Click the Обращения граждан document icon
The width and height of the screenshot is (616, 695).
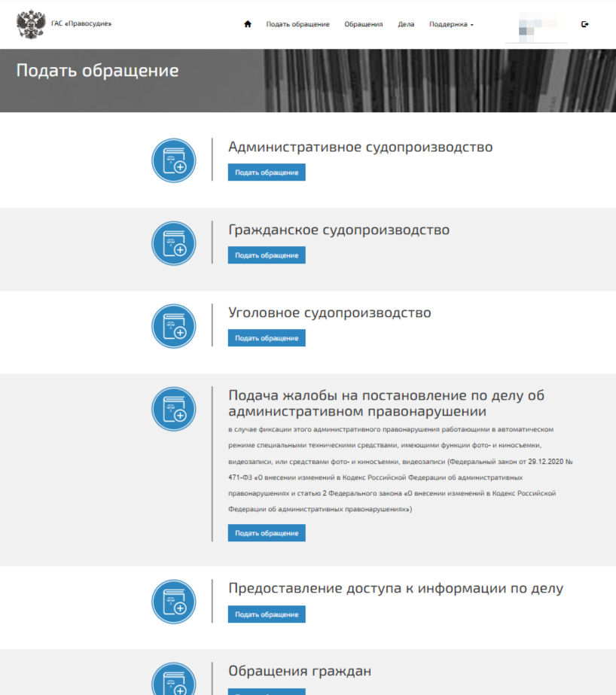pos(174,681)
